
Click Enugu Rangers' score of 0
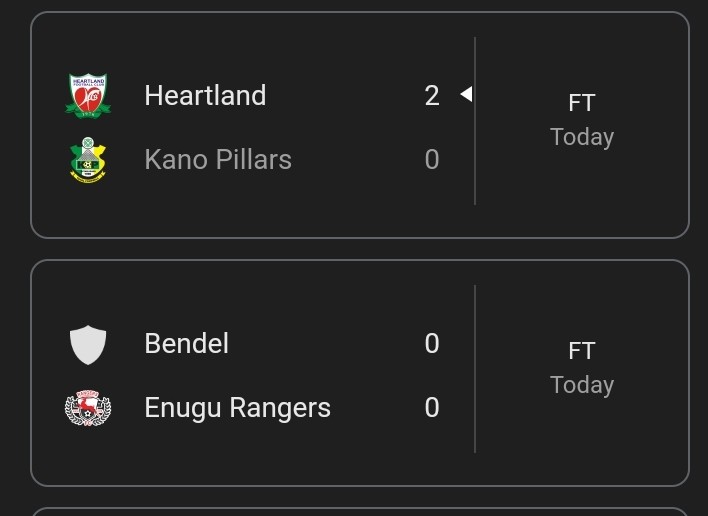click(x=432, y=408)
